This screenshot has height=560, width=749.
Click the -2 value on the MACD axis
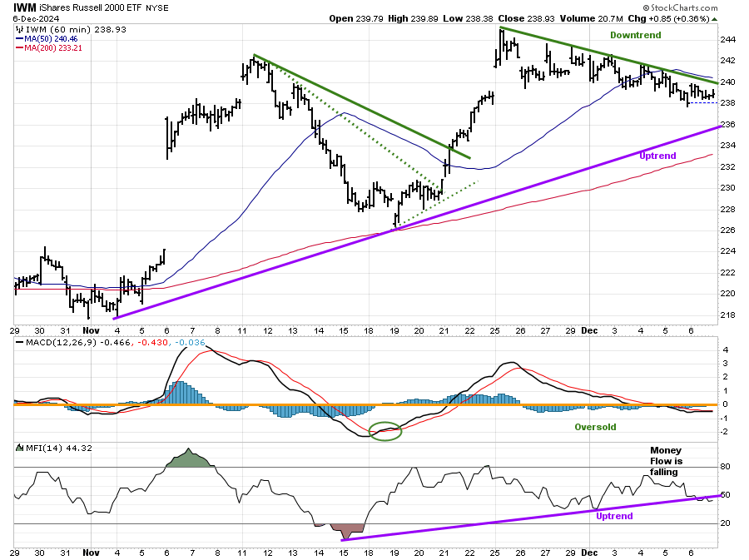(x=725, y=432)
